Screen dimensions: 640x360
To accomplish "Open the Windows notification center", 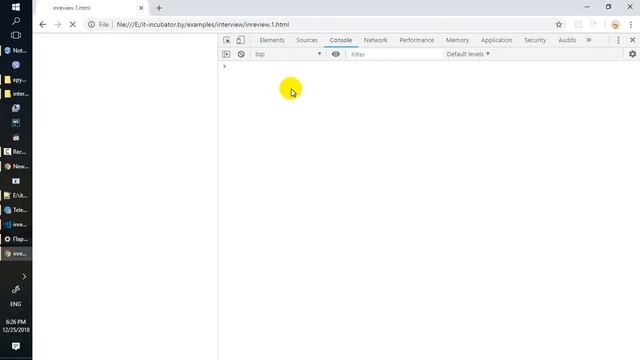I will (16, 346).
